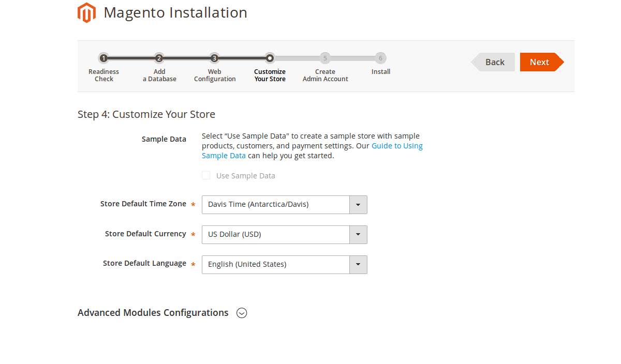The image size is (621, 364).
Task: Select step 4 Customize Your Store
Action: click(270, 68)
